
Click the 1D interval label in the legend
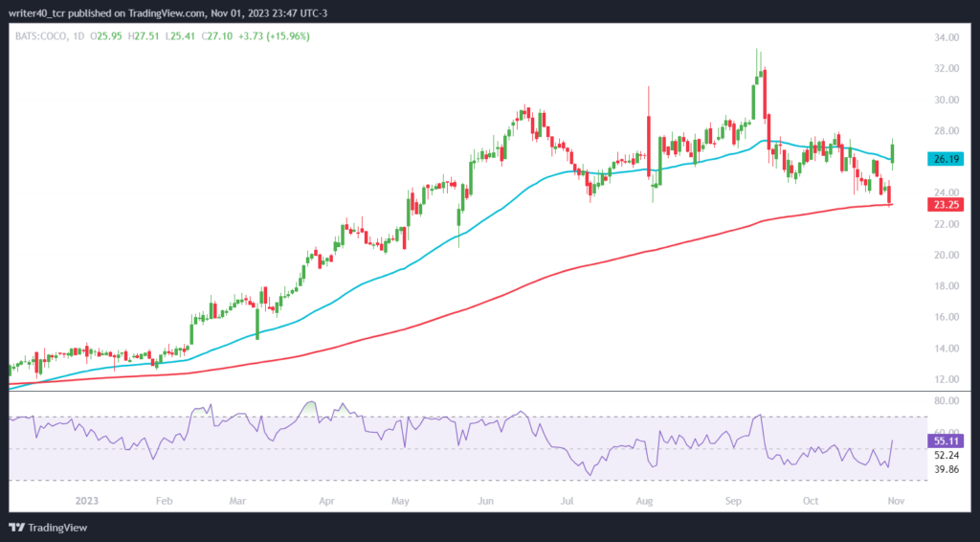78,36
